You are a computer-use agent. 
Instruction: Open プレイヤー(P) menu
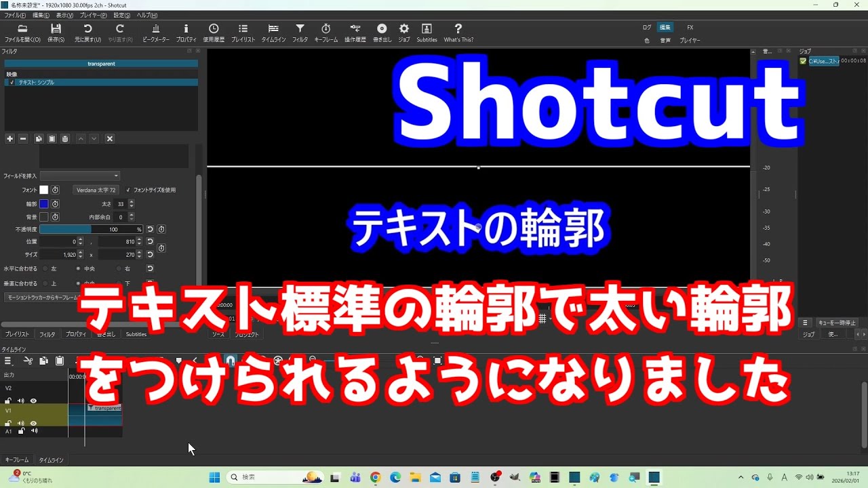93,15
